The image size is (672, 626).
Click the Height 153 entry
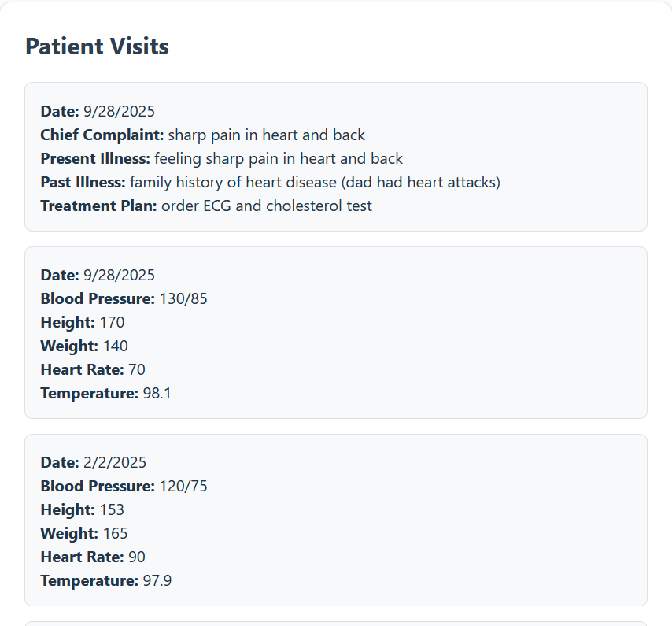click(x=82, y=509)
